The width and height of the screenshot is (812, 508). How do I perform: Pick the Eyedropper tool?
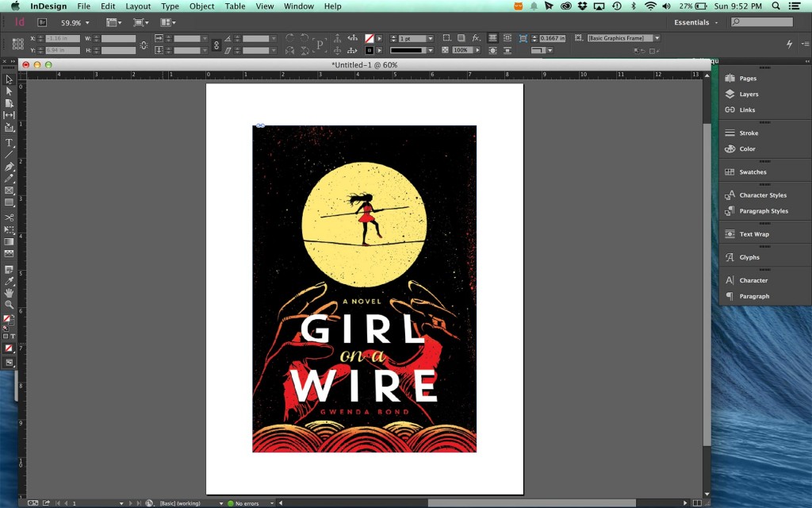coord(9,282)
